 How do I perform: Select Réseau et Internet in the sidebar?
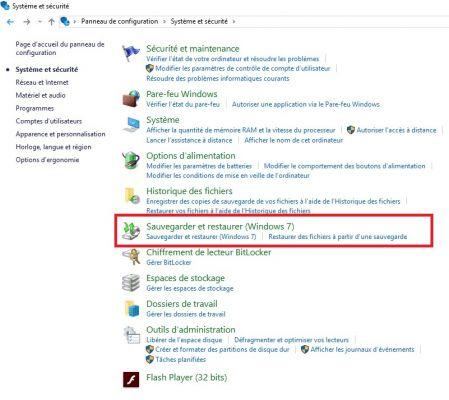pos(42,82)
